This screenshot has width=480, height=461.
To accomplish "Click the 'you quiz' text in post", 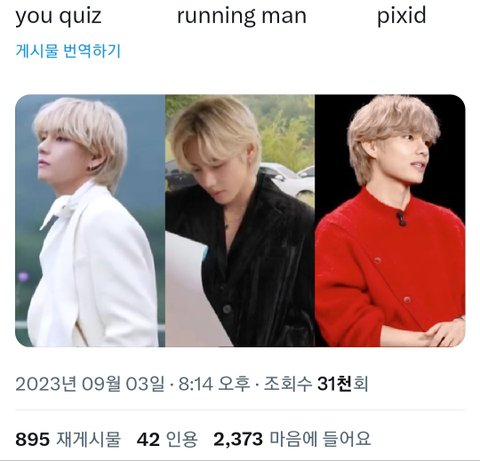I will point(58,16).
